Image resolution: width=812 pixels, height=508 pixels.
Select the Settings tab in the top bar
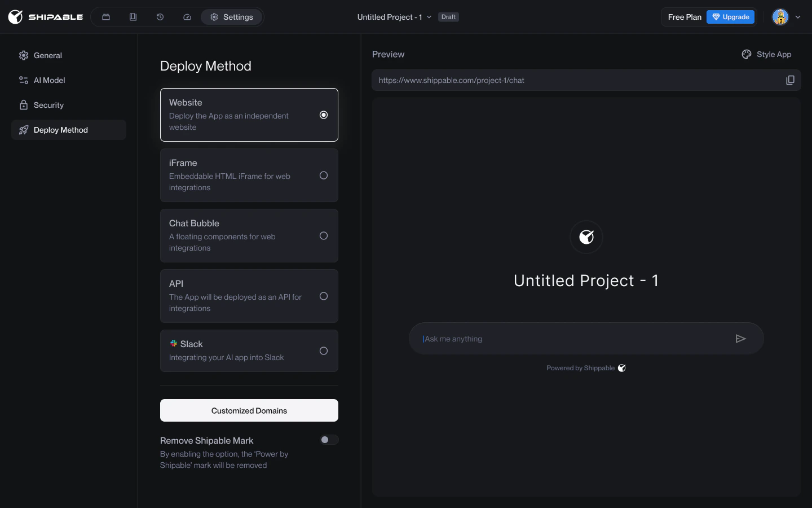click(232, 17)
